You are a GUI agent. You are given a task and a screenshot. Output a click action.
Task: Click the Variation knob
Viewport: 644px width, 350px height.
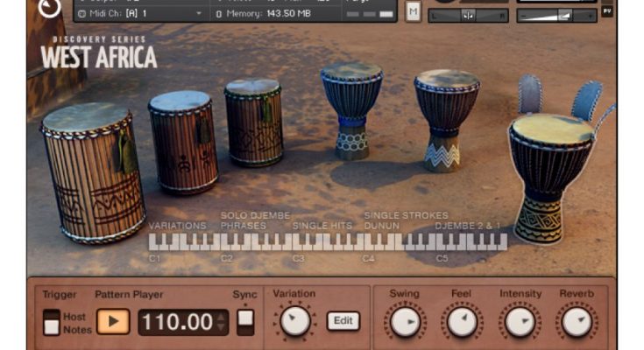[x=295, y=321]
